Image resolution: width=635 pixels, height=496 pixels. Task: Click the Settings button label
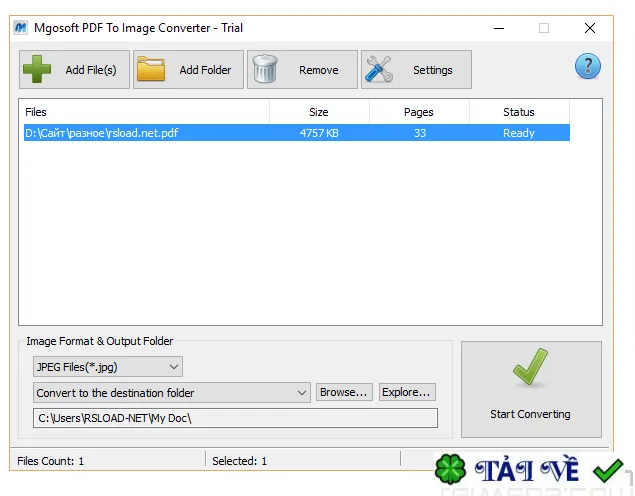433,70
